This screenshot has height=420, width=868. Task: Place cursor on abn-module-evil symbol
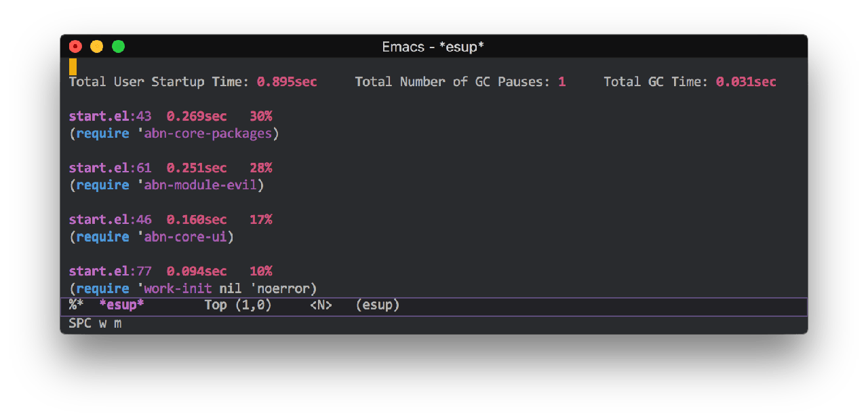point(200,185)
